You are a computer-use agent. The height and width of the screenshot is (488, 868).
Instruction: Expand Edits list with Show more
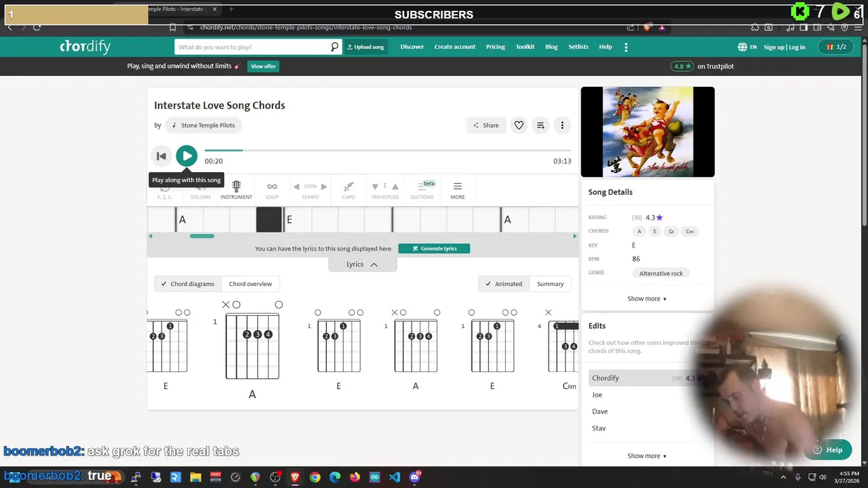point(647,455)
